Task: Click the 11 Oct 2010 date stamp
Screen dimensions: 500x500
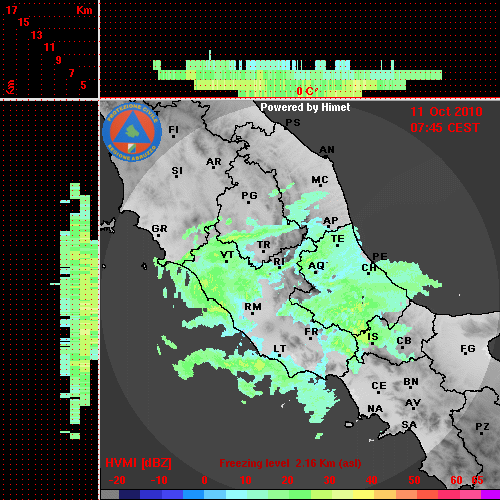Action: point(446,112)
